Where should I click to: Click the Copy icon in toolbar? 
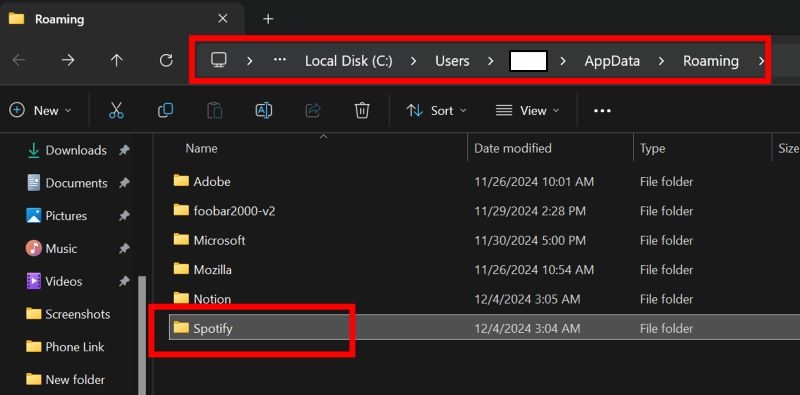pos(165,110)
